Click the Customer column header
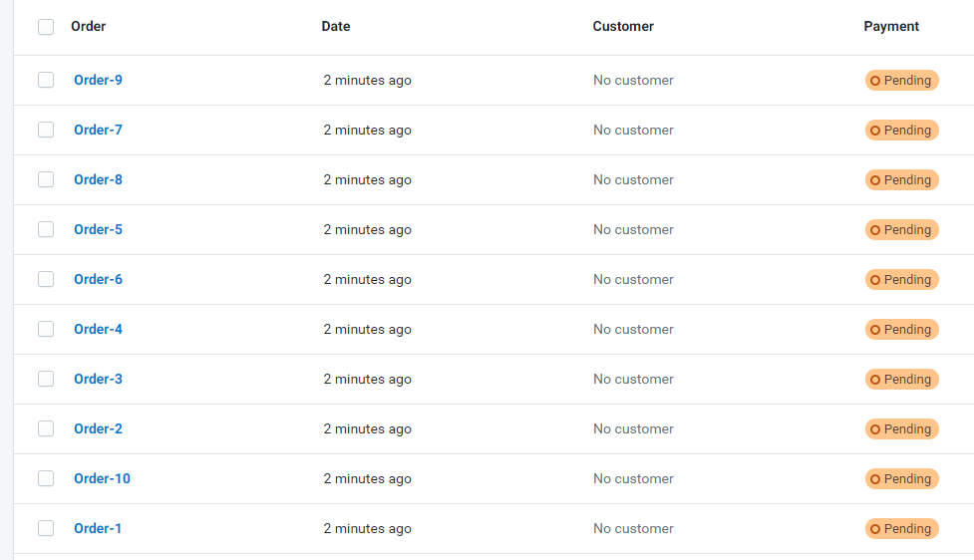974x560 pixels. click(x=623, y=27)
